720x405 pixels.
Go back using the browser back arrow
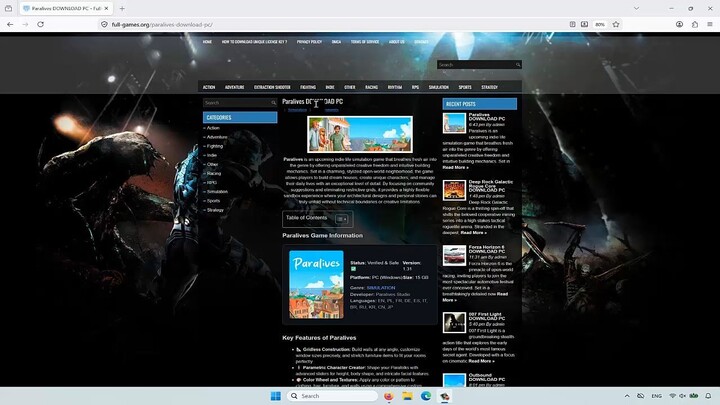pyautogui.click(x=10, y=24)
